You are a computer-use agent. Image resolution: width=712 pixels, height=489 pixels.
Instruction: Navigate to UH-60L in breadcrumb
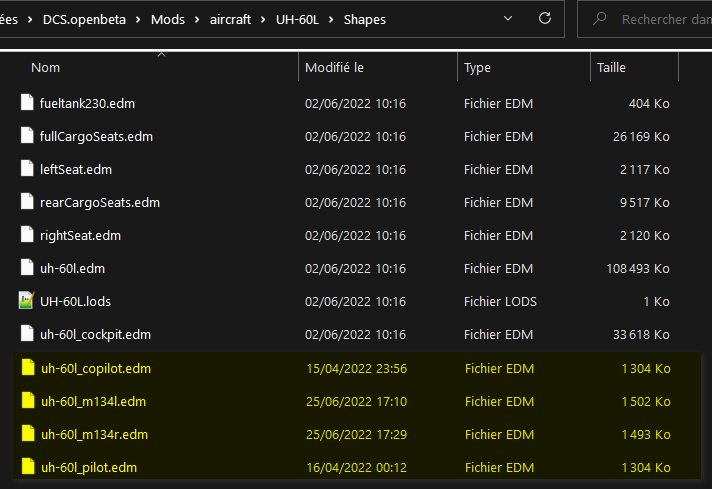pyautogui.click(x=297, y=20)
